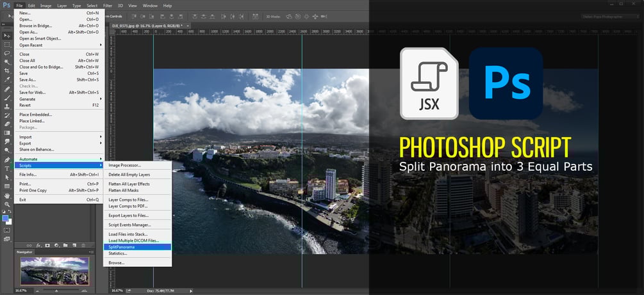The height and width of the screenshot is (295, 644).
Task: Click the Navigator zoom slider
Action: [56, 290]
